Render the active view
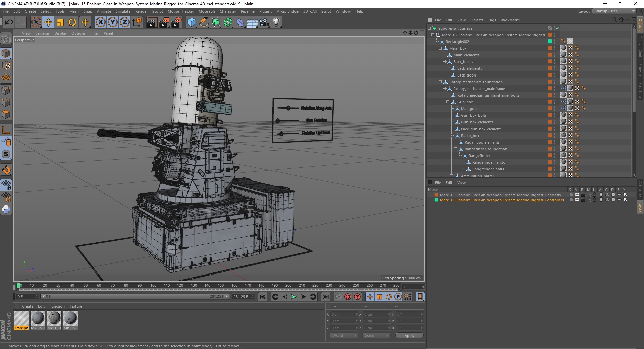The width and height of the screenshot is (644, 349). [152, 22]
